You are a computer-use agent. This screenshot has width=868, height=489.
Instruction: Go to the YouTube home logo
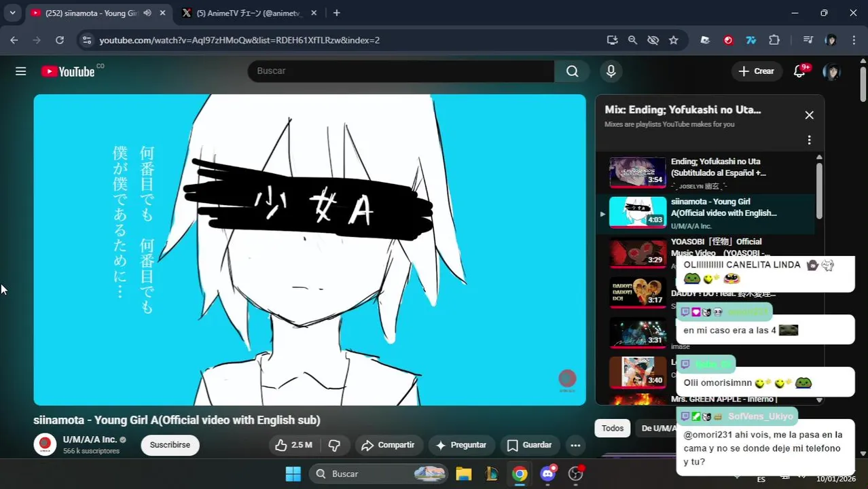click(68, 71)
